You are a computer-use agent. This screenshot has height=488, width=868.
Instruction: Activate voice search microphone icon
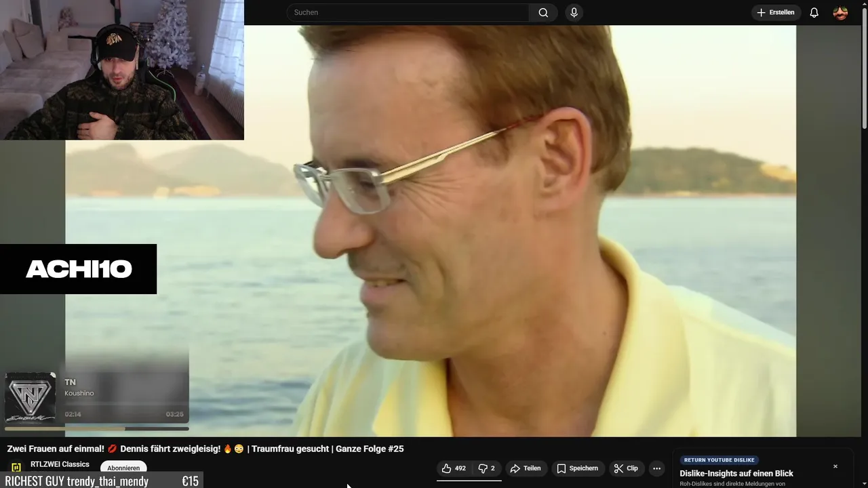click(x=574, y=12)
